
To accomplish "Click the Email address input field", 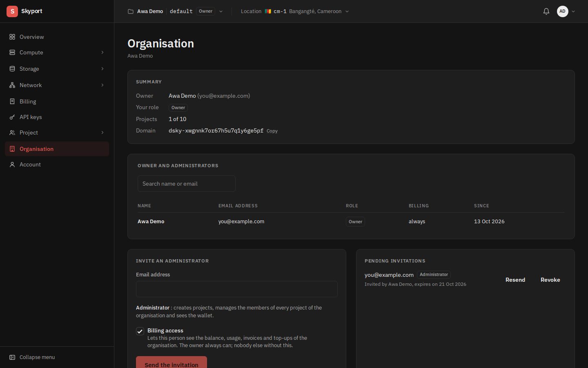I will click(x=237, y=289).
